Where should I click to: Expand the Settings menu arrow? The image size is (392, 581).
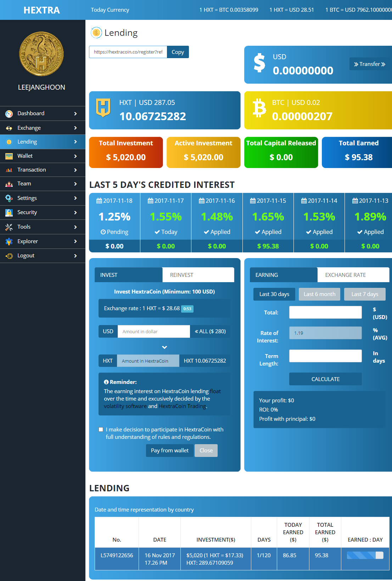(75, 198)
